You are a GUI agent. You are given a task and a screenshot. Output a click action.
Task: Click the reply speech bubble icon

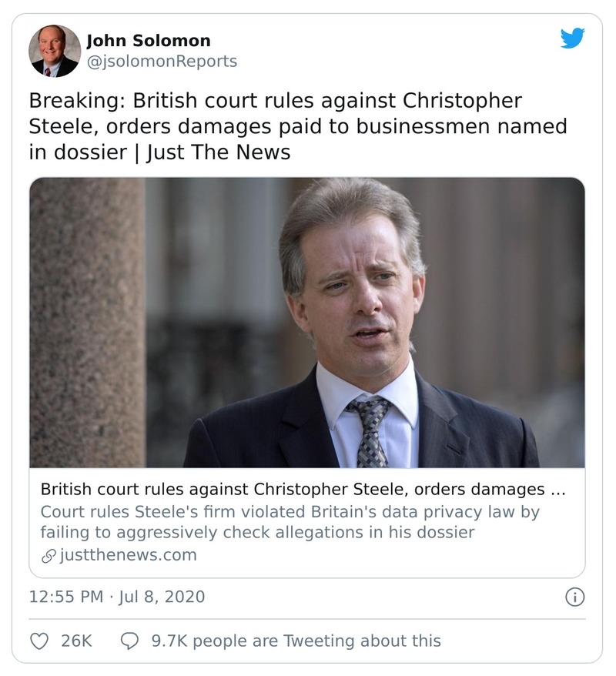(130, 641)
